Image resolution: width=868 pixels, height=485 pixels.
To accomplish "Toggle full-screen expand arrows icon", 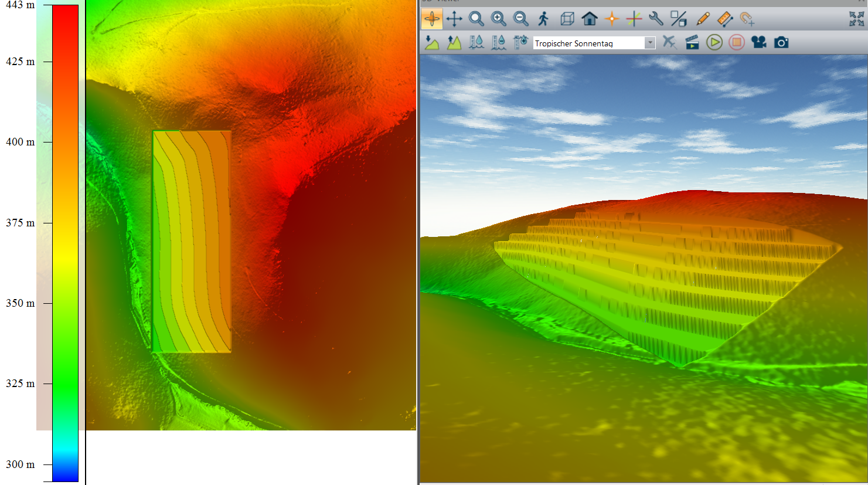I will pyautogui.click(x=856, y=19).
